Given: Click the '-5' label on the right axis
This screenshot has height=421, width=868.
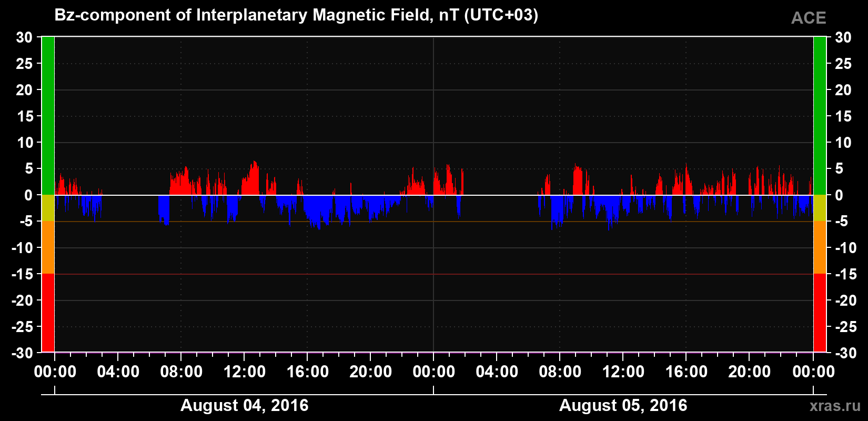Looking at the screenshot, I should (841, 222).
